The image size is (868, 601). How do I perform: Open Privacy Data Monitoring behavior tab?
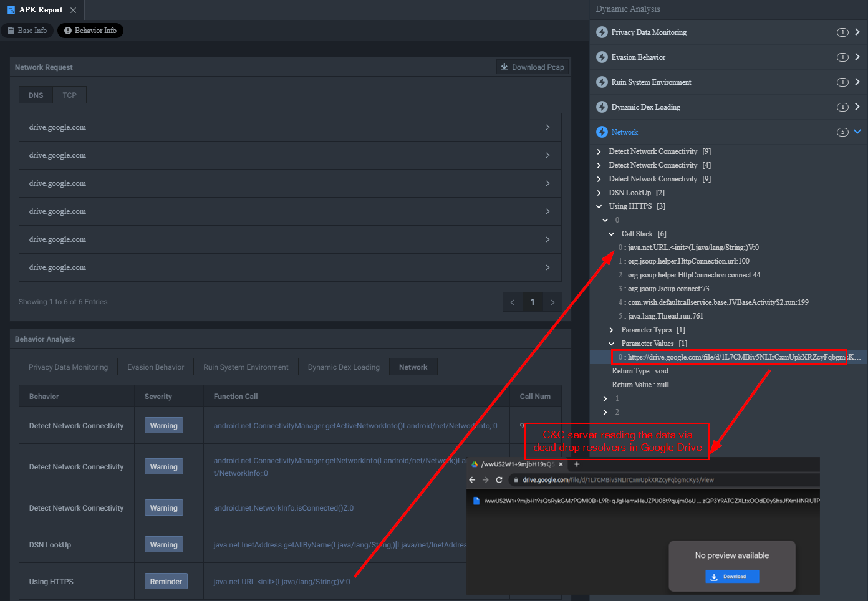(68, 367)
